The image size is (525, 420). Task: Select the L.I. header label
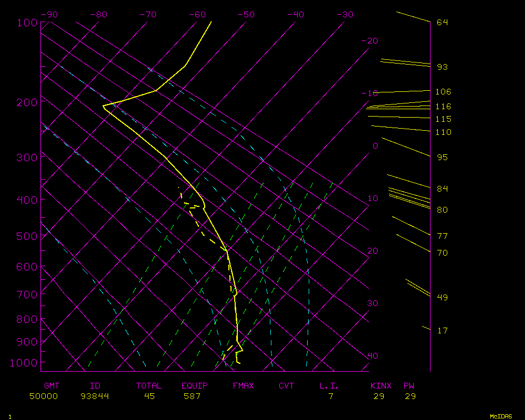[x=329, y=386]
